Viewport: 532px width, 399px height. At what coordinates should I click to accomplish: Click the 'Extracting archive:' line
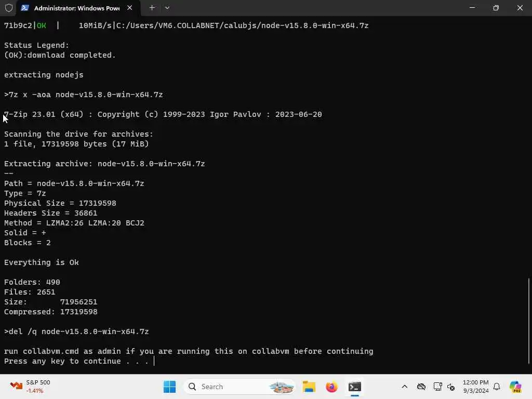click(x=104, y=164)
